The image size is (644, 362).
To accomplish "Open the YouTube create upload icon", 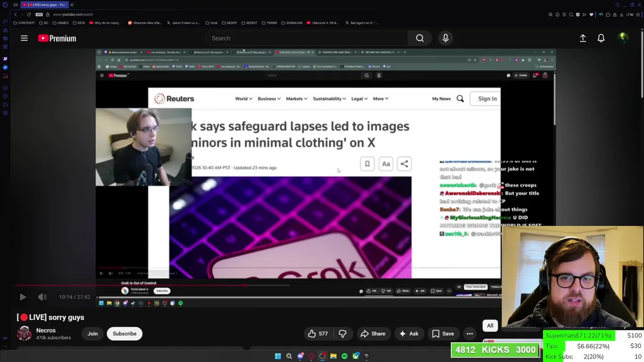I will 583,38.
